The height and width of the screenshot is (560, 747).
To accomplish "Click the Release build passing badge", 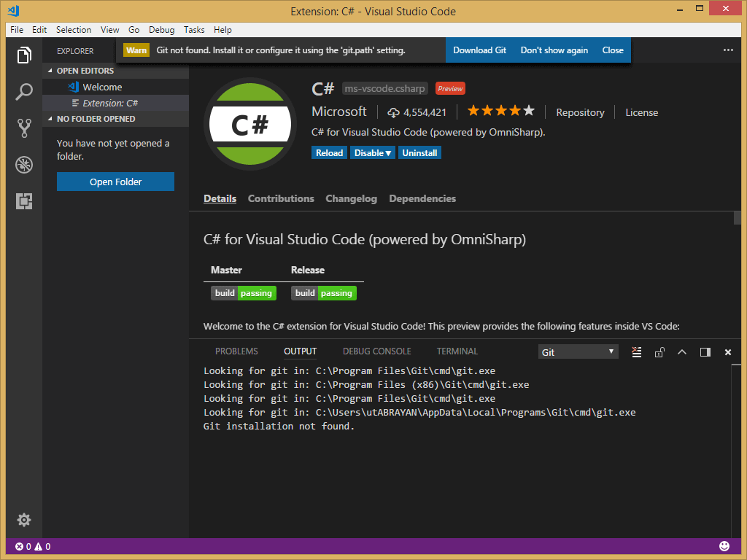I will click(323, 293).
